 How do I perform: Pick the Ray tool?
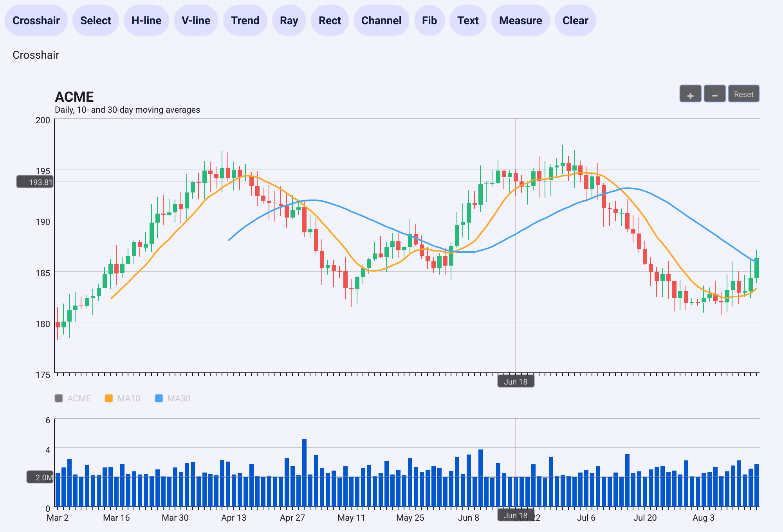click(x=289, y=20)
